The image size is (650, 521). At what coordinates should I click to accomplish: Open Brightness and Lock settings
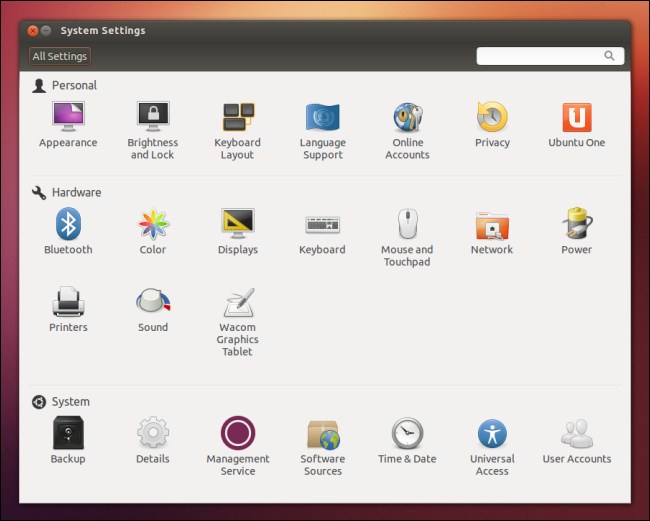pyautogui.click(x=153, y=130)
